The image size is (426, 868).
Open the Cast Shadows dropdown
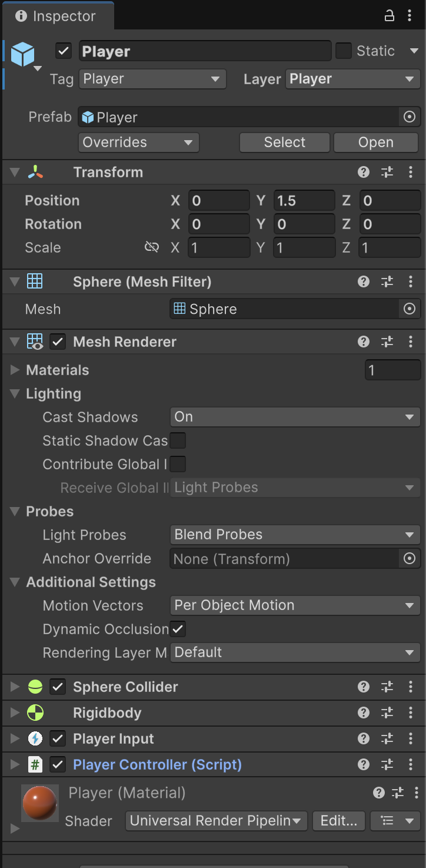(295, 417)
